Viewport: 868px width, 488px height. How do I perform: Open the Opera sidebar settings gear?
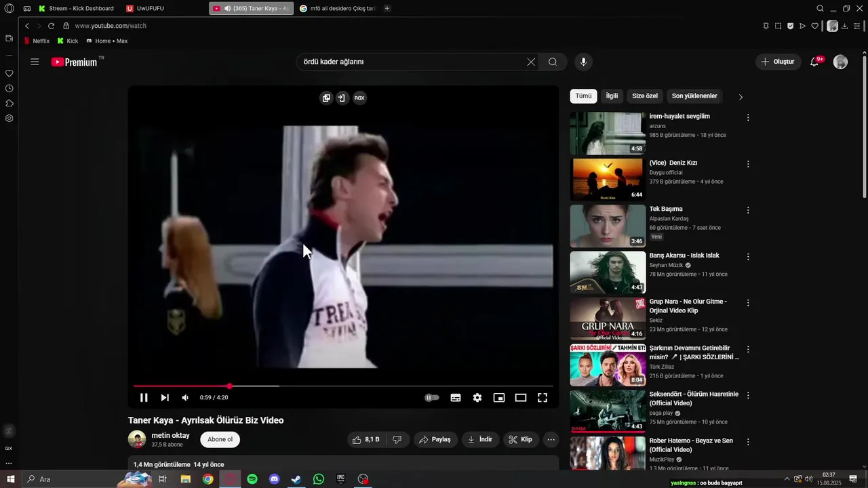point(9,118)
